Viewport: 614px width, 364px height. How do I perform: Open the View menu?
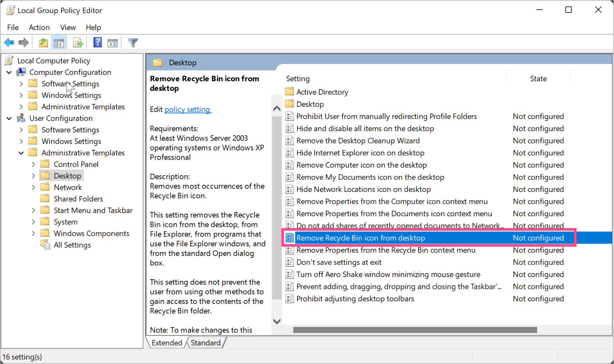coord(68,27)
